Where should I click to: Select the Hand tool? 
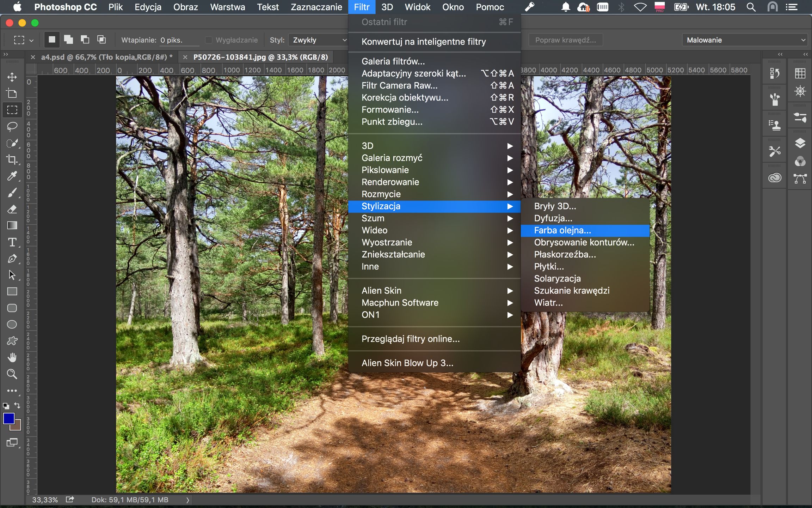pos(12,358)
